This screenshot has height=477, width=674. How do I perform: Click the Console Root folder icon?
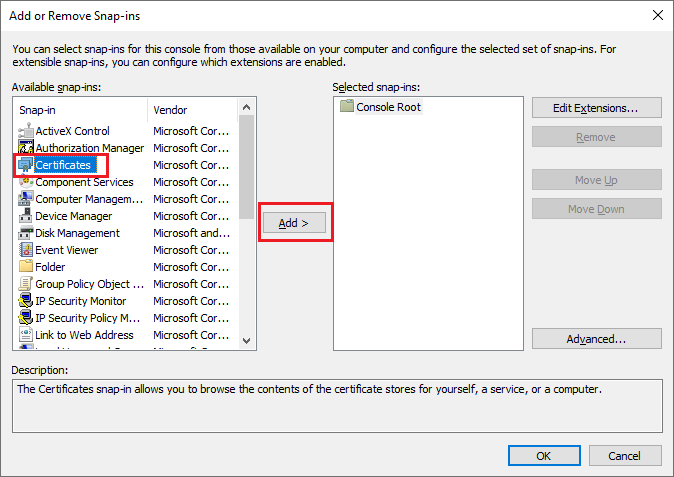pyautogui.click(x=347, y=107)
